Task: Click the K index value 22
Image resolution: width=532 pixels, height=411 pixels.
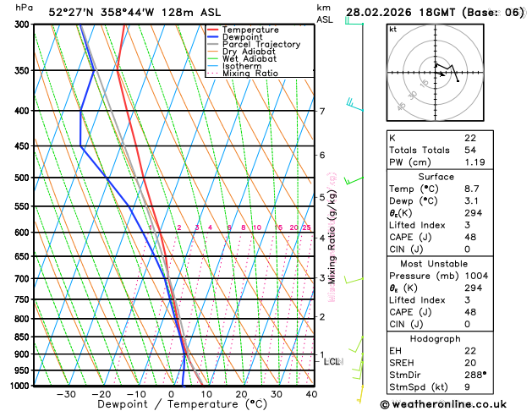Action: 470,138
